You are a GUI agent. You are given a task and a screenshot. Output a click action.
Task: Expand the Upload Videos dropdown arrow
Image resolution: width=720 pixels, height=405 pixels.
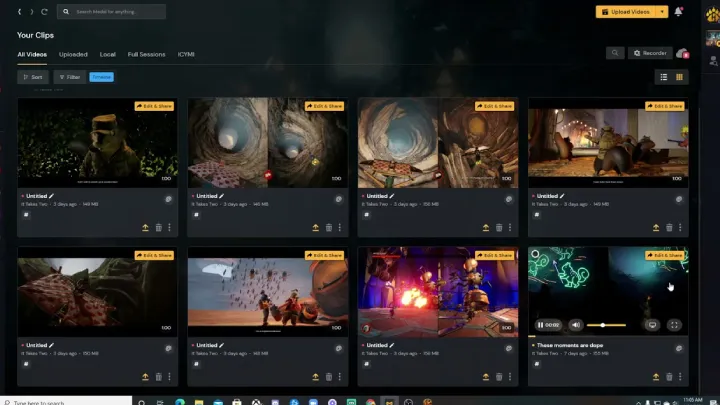pos(661,12)
